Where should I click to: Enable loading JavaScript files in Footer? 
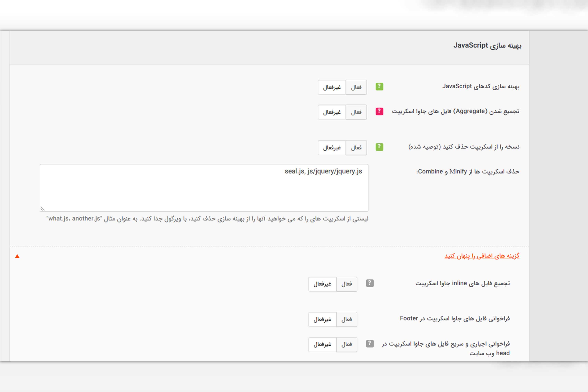[347, 319]
